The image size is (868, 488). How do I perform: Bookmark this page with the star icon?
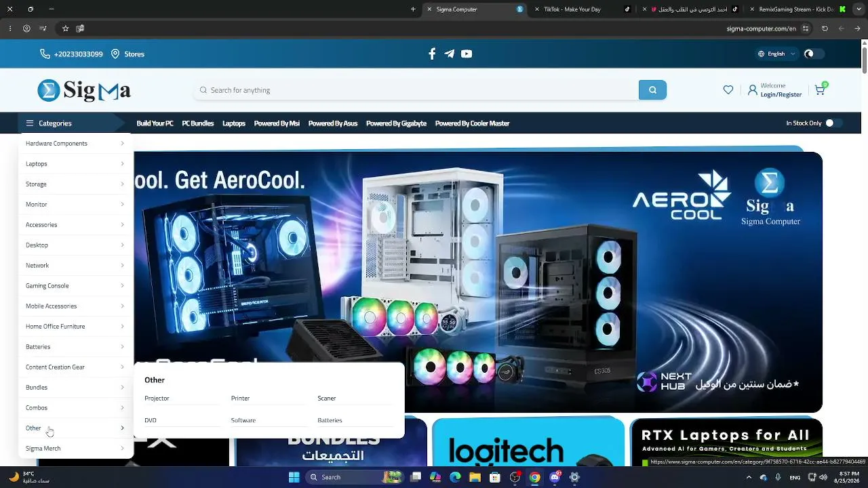(65, 28)
